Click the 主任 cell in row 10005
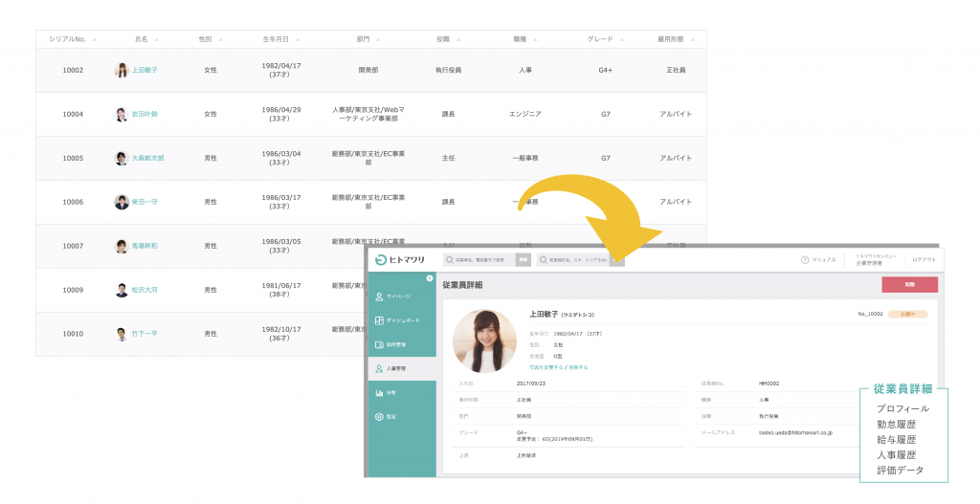 [448, 158]
